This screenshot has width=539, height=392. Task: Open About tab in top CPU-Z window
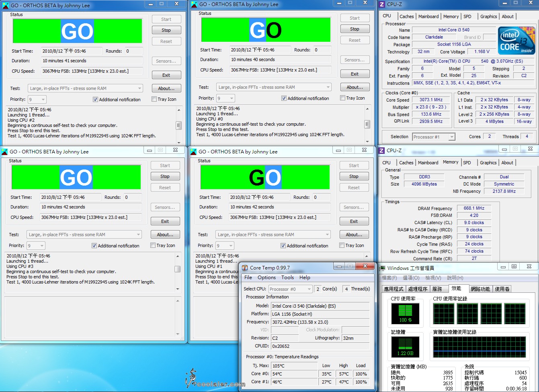(x=508, y=16)
